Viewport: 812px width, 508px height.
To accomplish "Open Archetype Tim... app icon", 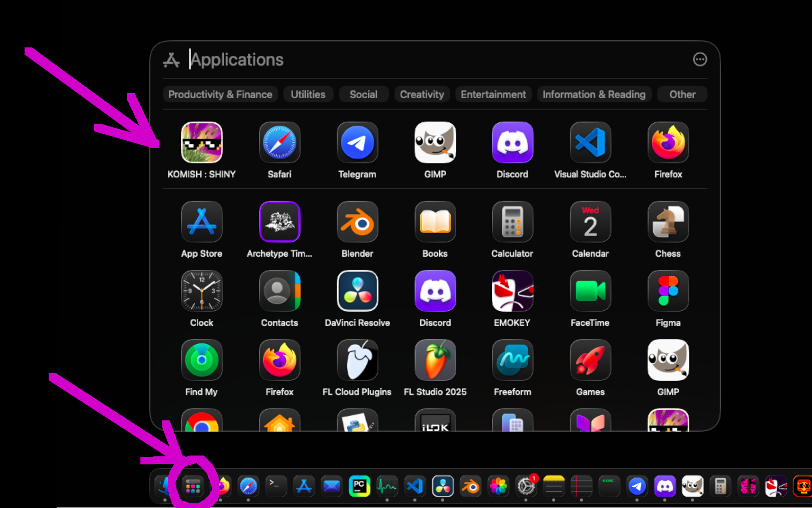I will pyautogui.click(x=280, y=222).
